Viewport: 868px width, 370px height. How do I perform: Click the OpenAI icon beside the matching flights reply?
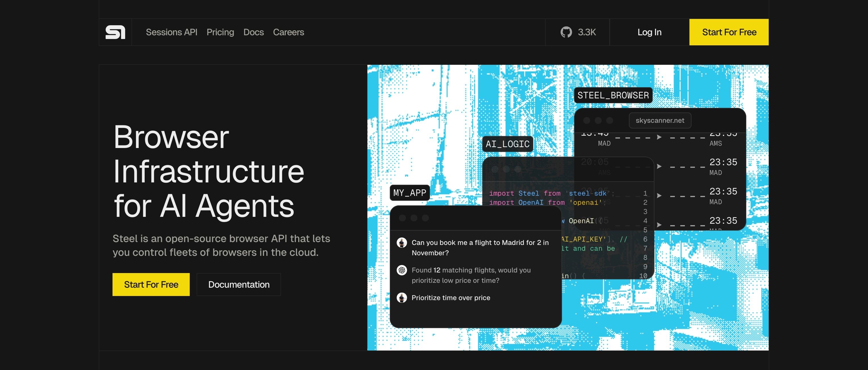point(402,270)
